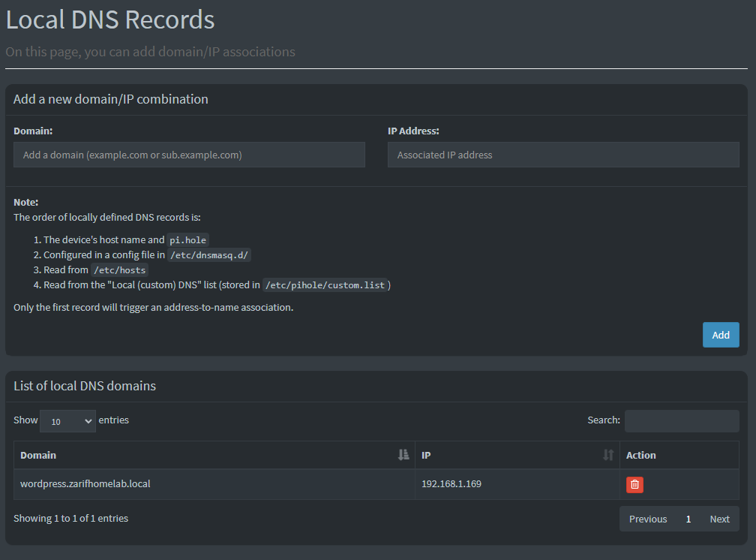
Task: Click the wordpress.zarifhomelab.local domain cell
Action: click(x=85, y=484)
